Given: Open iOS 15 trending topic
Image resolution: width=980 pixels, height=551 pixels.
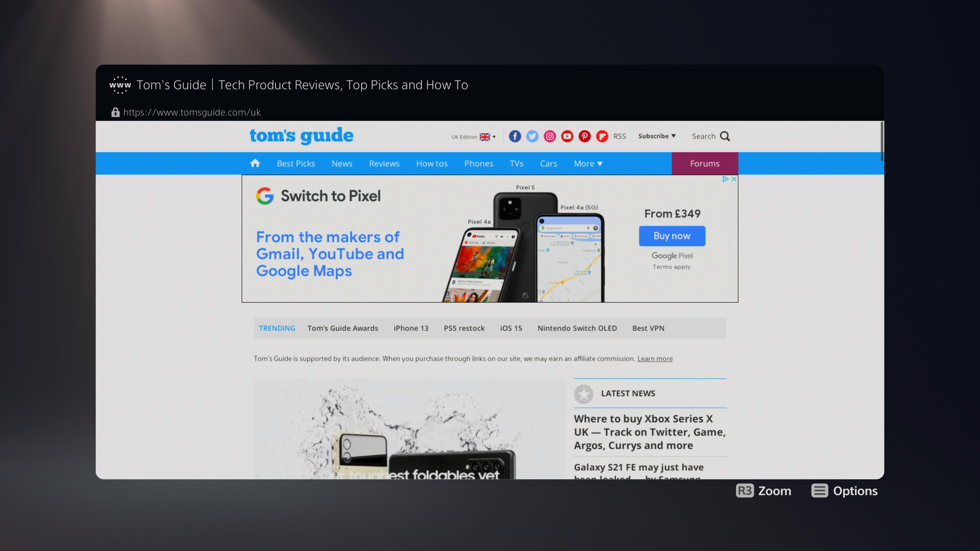Looking at the screenshot, I should (x=511, y=328).
